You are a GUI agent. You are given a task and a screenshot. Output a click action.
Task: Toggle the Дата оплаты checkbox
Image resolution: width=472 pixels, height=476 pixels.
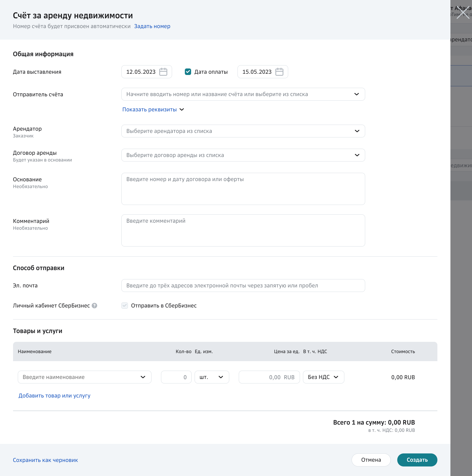click(188, 72)
